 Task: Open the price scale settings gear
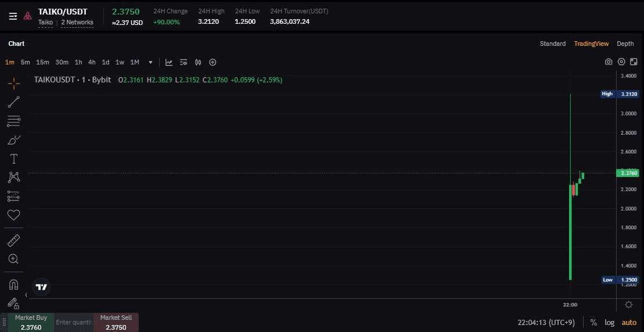pos(628,305)
